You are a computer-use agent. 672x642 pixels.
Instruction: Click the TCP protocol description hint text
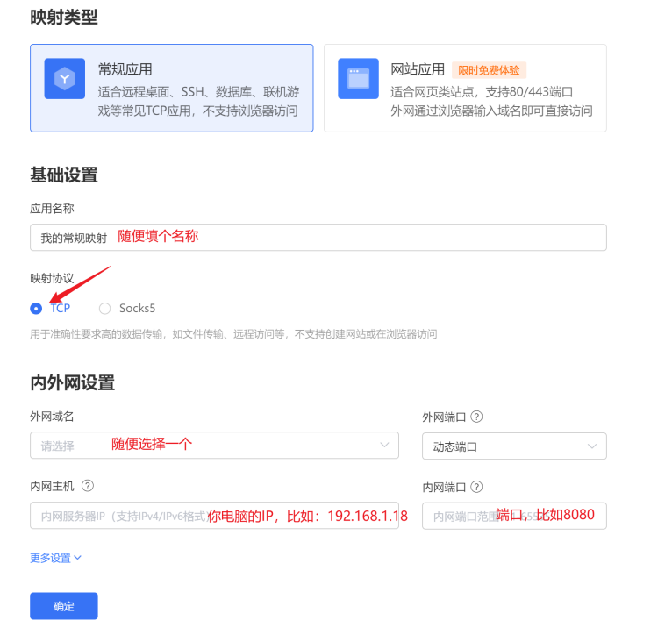pos(233,334)
